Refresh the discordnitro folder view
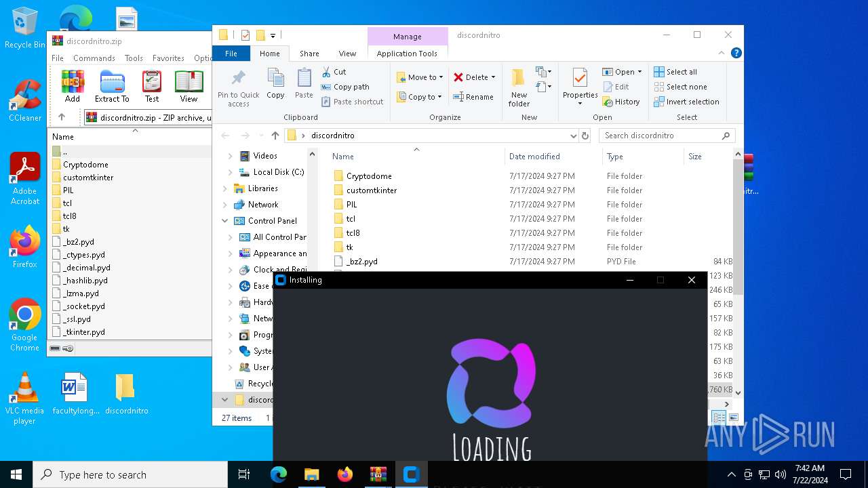This screenshot has width=868, height=488. (585, 136)
